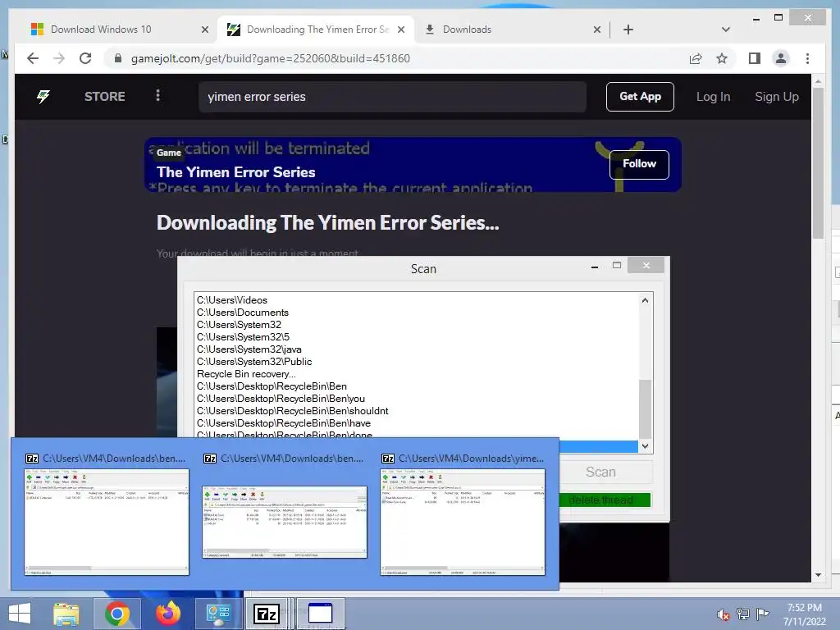Click the forward navigation arrow

59,58
